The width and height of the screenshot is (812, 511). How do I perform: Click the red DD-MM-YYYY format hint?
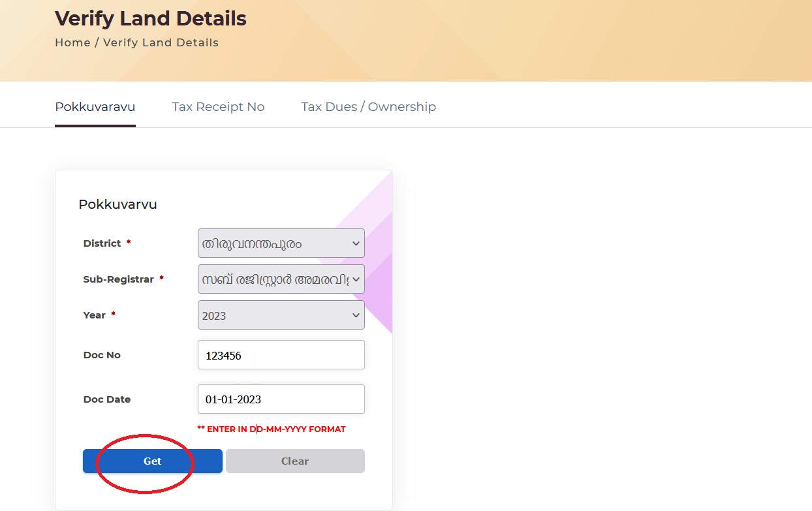point(272,429)
